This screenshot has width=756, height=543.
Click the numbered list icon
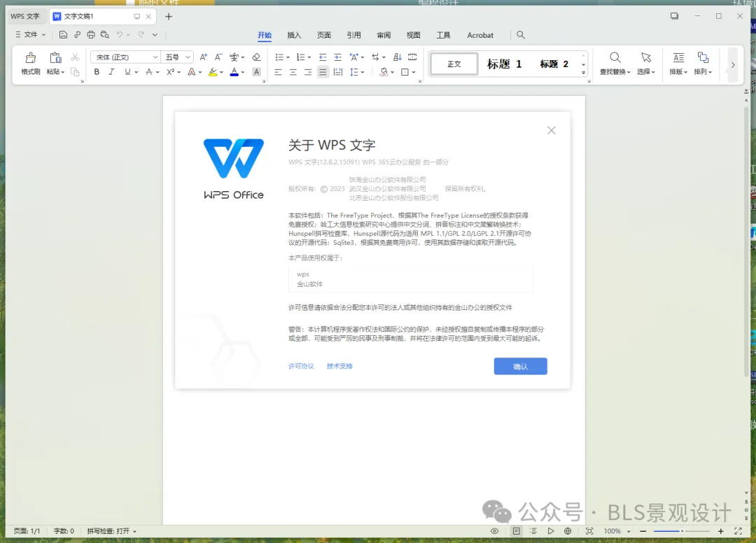pos(300,57)
